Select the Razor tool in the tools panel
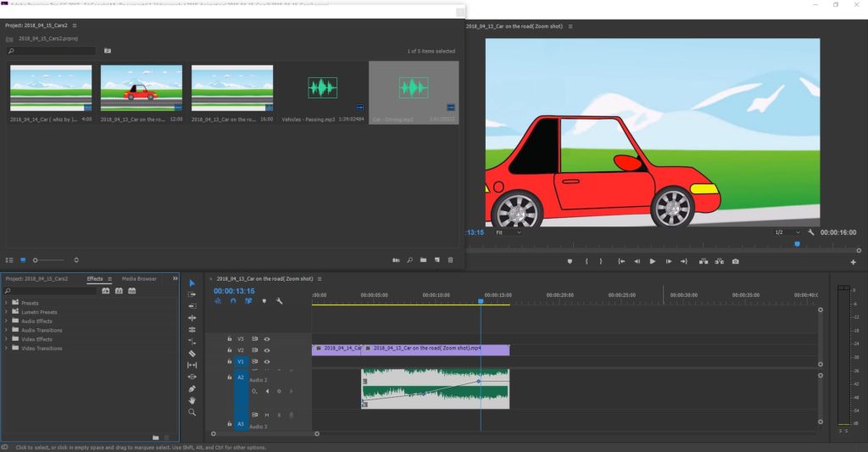 coord(192,353)
